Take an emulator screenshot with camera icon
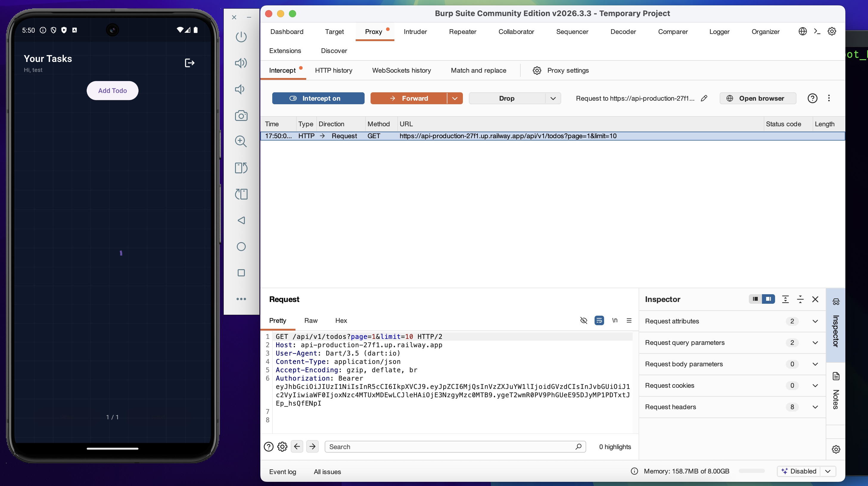Image resolution: width=868 pixels, height=486 pixels. tap(241, 116)
